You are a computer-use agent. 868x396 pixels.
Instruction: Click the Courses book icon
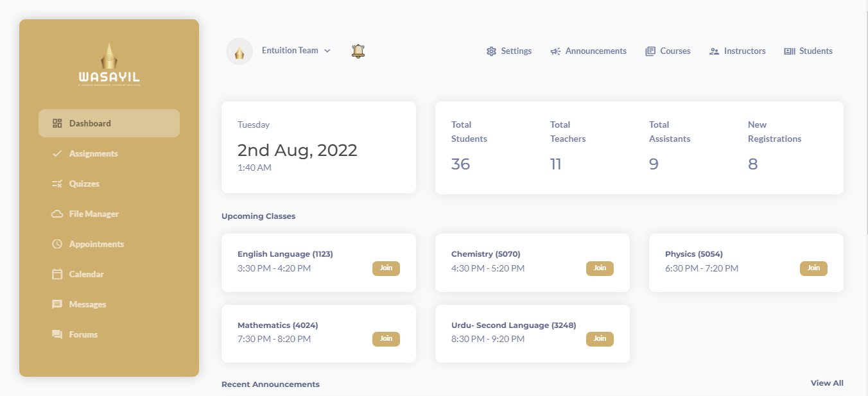point(650,51)
